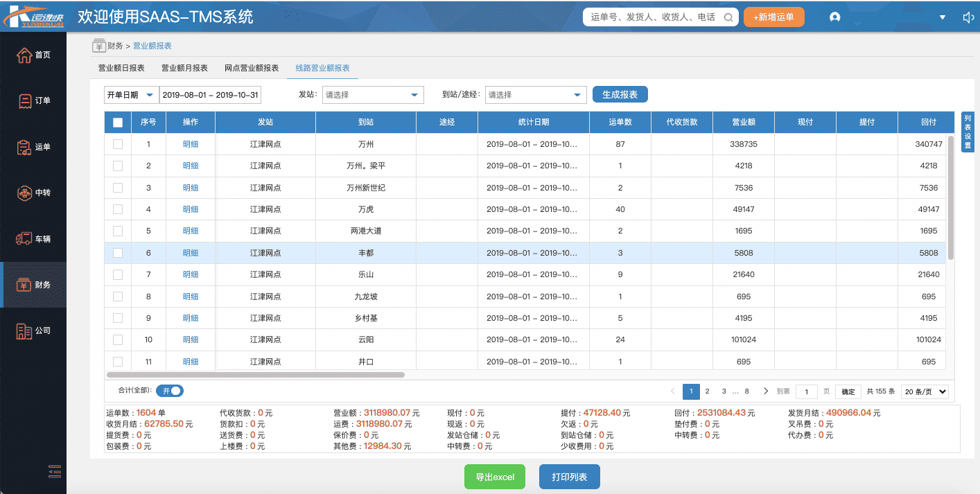Open the 发站 dropdown selector
The height and width of the screenshot is (494, 980).
point(373,95)
